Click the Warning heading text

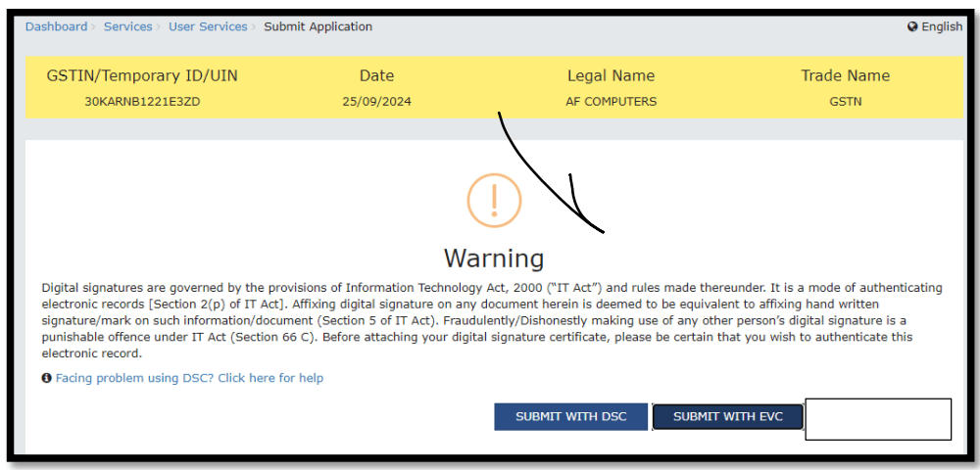coord(494,258)
